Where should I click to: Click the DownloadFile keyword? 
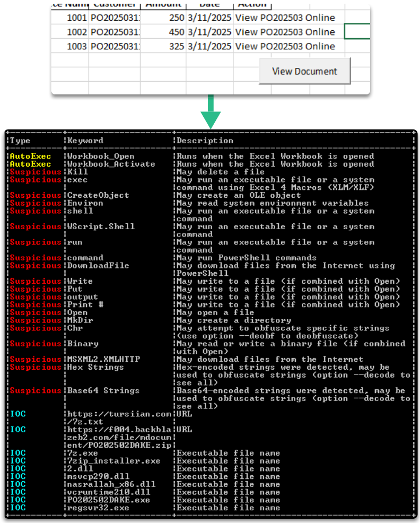click(x=98, y=266)
